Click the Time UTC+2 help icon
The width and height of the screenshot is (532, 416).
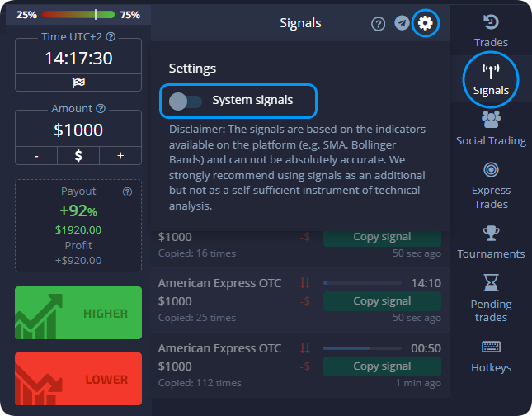point(111,36)
